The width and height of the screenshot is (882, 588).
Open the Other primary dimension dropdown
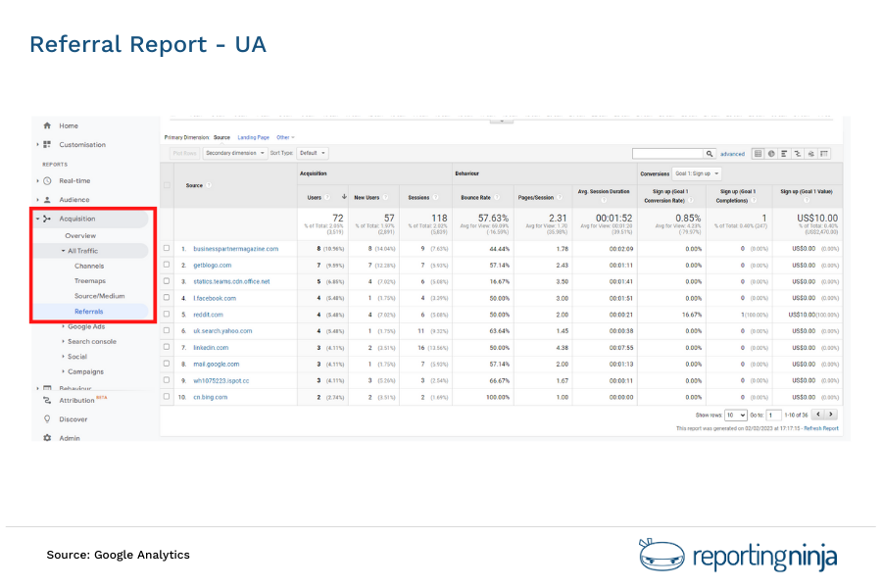[x=285, y=137]
